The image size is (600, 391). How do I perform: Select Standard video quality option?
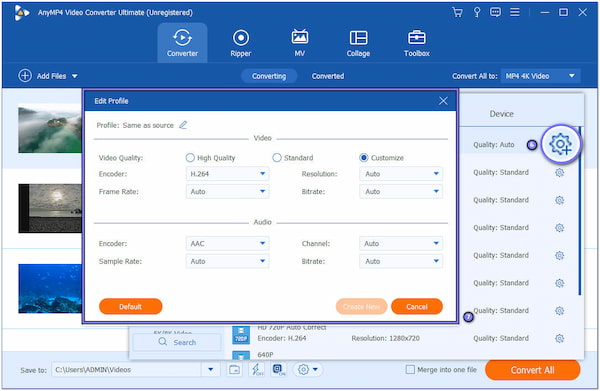pos(277,158)
